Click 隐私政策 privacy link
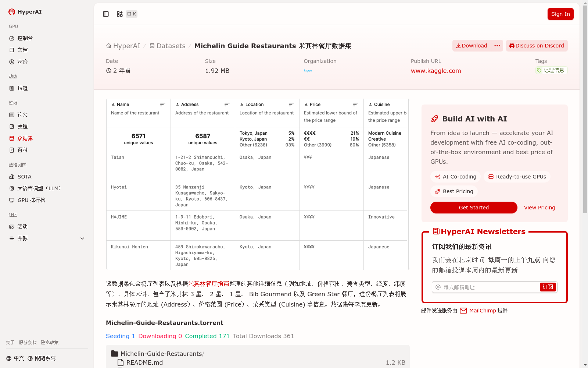Image resolution: width=588 pixels, height=368 pixels. click(50, 343)
